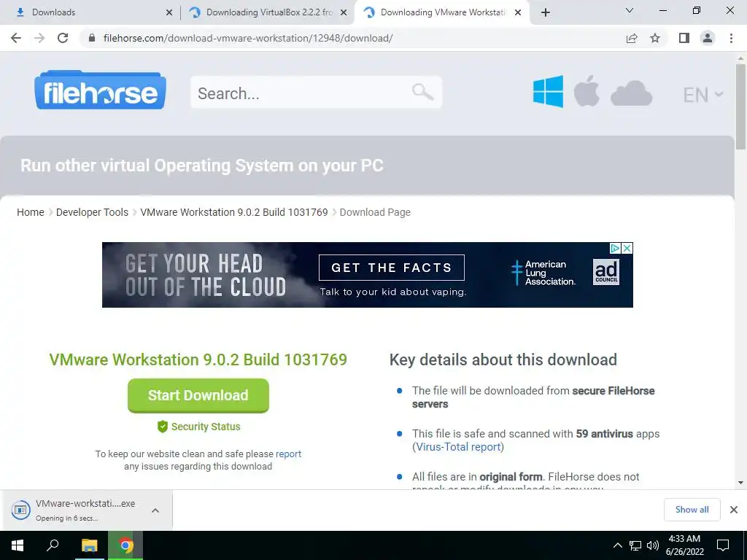
Task: Open the tab search chevron
Action: point(630,10)
